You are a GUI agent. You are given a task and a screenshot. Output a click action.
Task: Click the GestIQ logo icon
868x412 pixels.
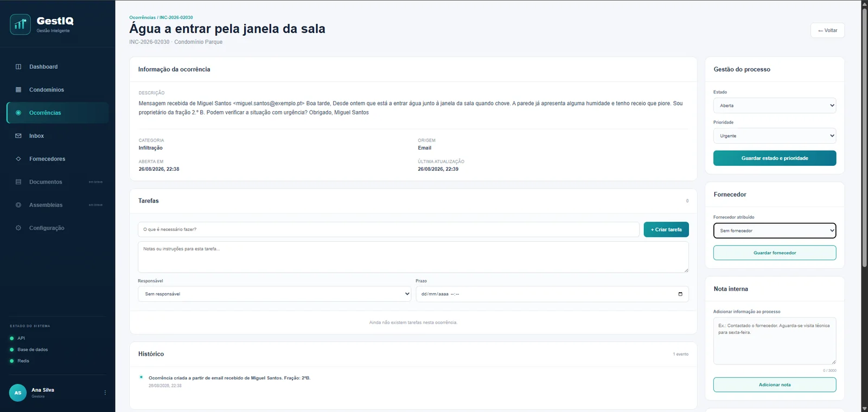(x=20, y=24)
